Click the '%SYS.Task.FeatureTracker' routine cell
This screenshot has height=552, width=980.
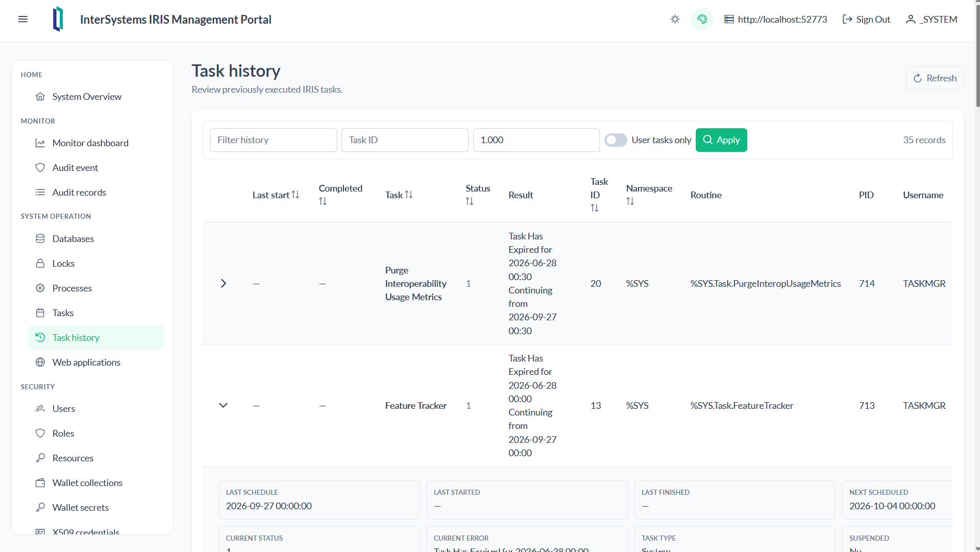(x=742, y=405)
